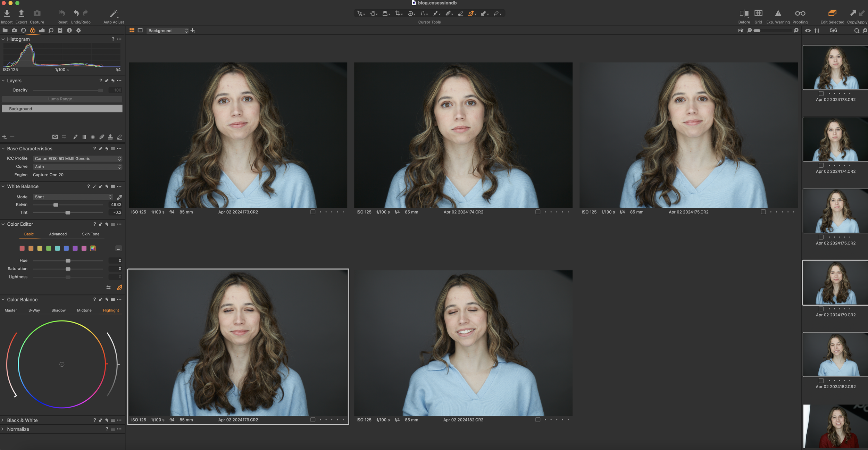Click the Luma Range button in Layers
This screenshot has height=450, width=868.
coord(62,99)
